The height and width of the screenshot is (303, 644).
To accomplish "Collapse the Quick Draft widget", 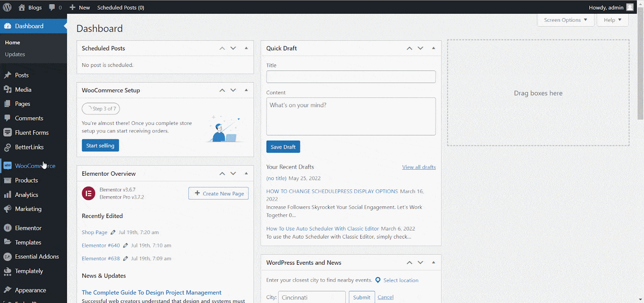I will pyautogui.click(x=433, y=48).
